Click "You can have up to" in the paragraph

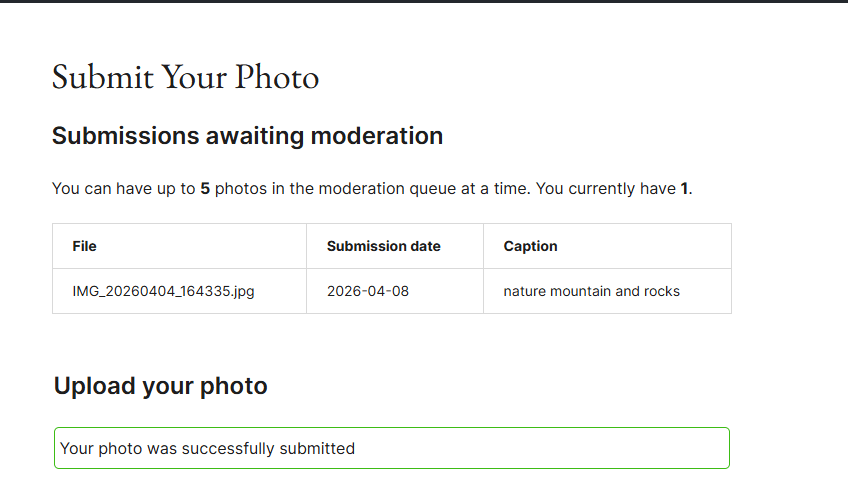click(x=123, y=189)
